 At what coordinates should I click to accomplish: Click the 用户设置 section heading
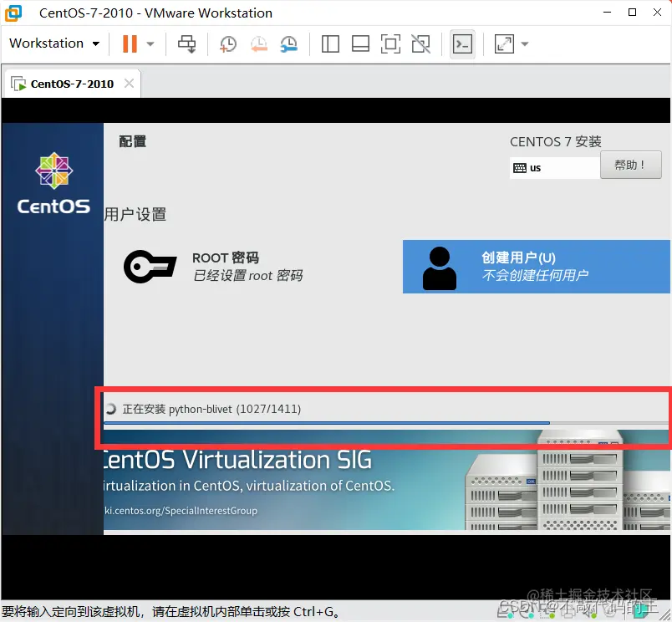pyautogui.click(x=135, y=214)
